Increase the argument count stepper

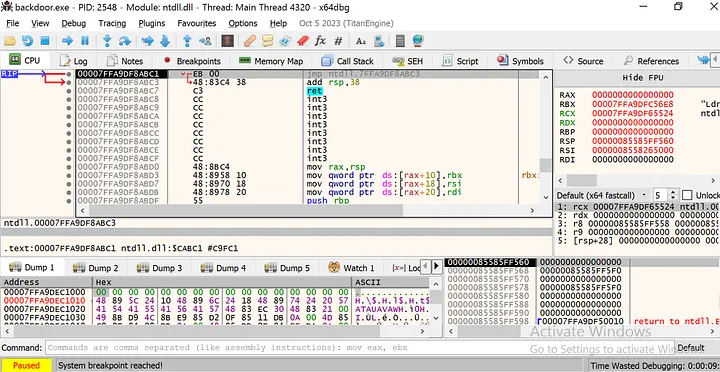pos(673,192)
